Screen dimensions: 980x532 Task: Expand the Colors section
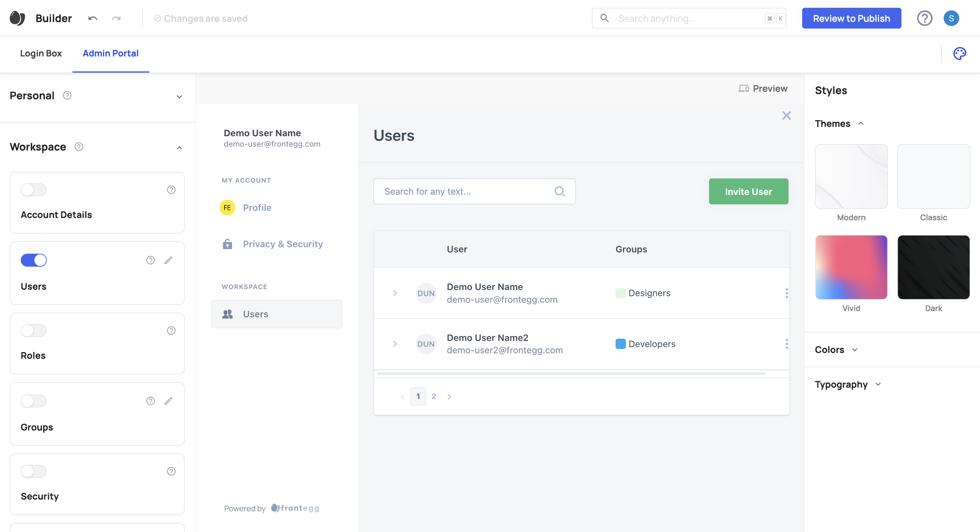click(x=854, y=349)
